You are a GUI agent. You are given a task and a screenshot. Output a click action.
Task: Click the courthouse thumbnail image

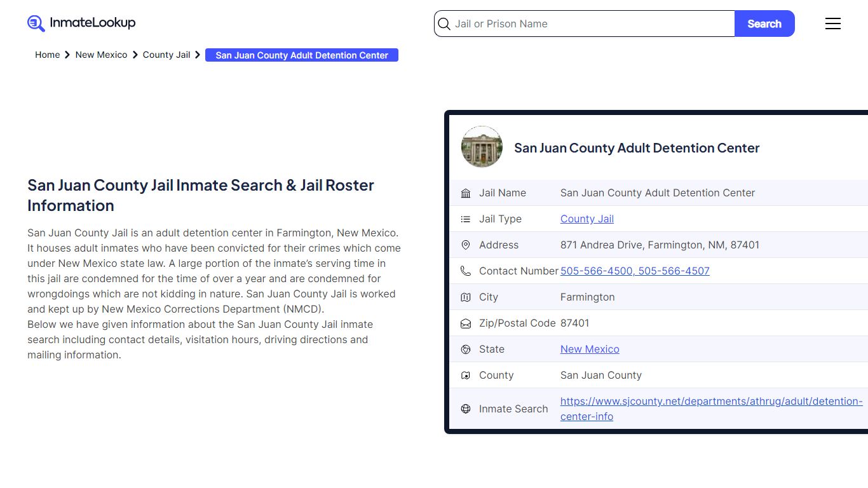click(482, 147)
